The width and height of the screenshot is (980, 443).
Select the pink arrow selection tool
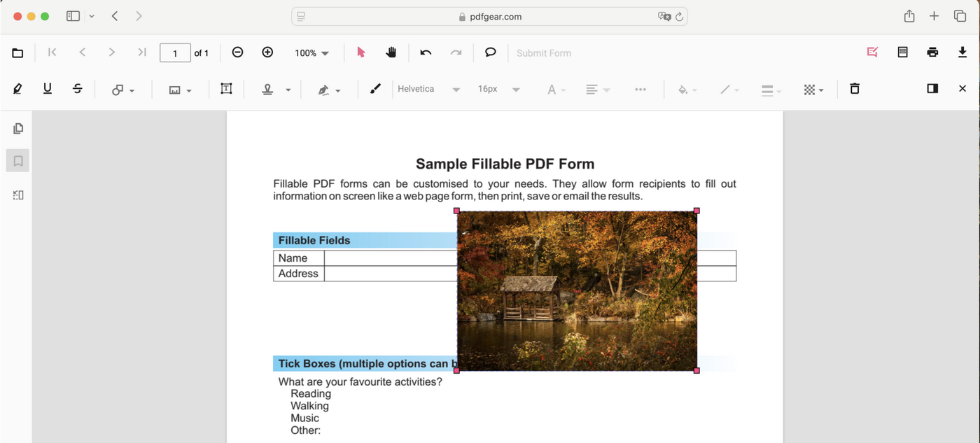coord(361,52)
